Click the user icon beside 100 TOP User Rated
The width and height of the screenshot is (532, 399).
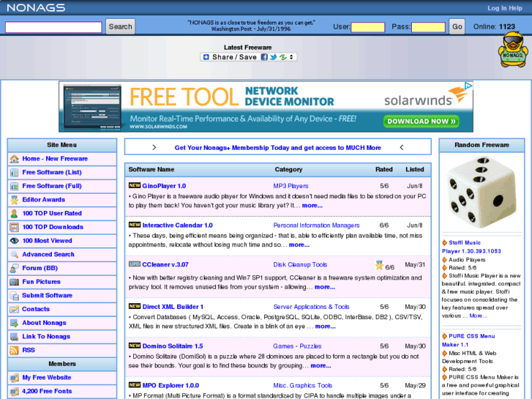[x=14, y=213]
